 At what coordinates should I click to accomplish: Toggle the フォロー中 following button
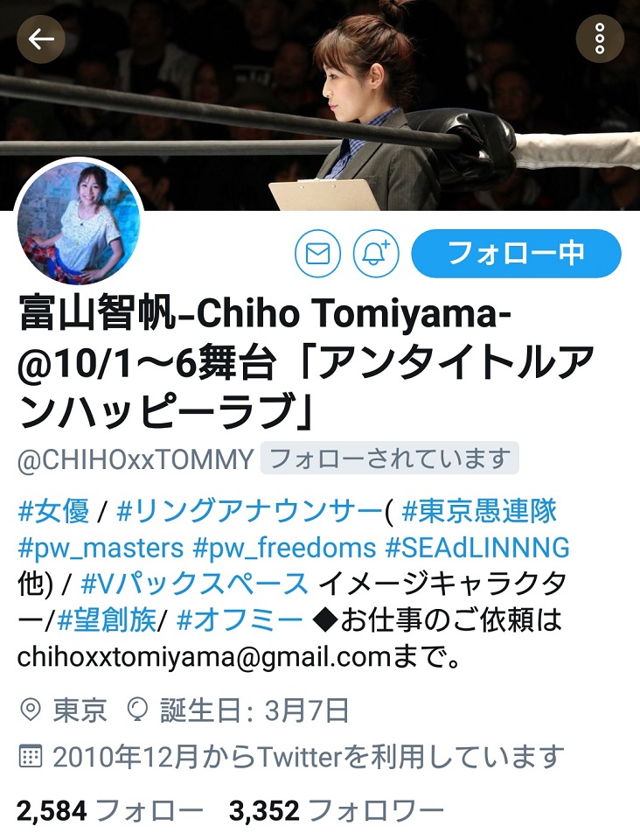pyautogui.click(x=517, y=254)
